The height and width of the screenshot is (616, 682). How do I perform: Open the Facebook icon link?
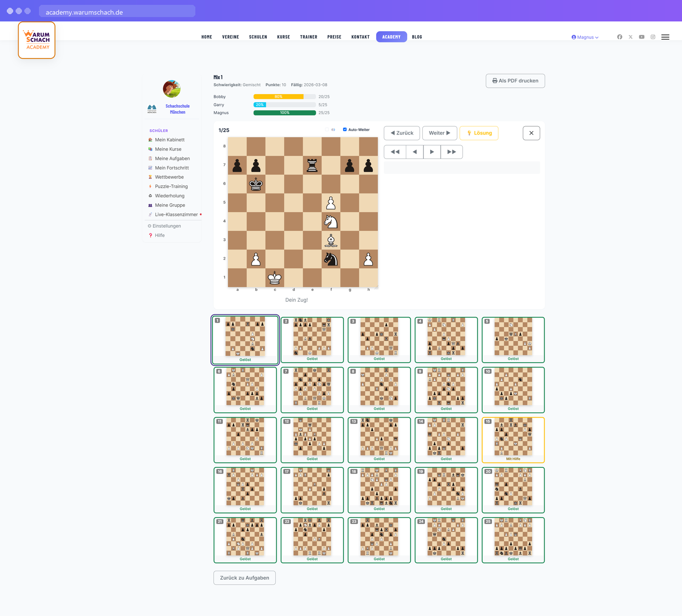(x=620, y=37)
